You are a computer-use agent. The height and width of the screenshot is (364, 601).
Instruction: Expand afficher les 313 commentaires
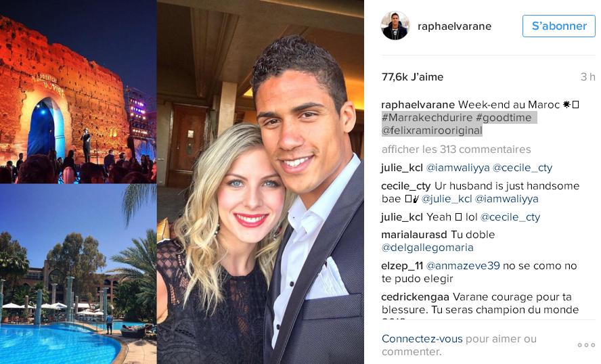pyautogui.click(x=456, y=149)
